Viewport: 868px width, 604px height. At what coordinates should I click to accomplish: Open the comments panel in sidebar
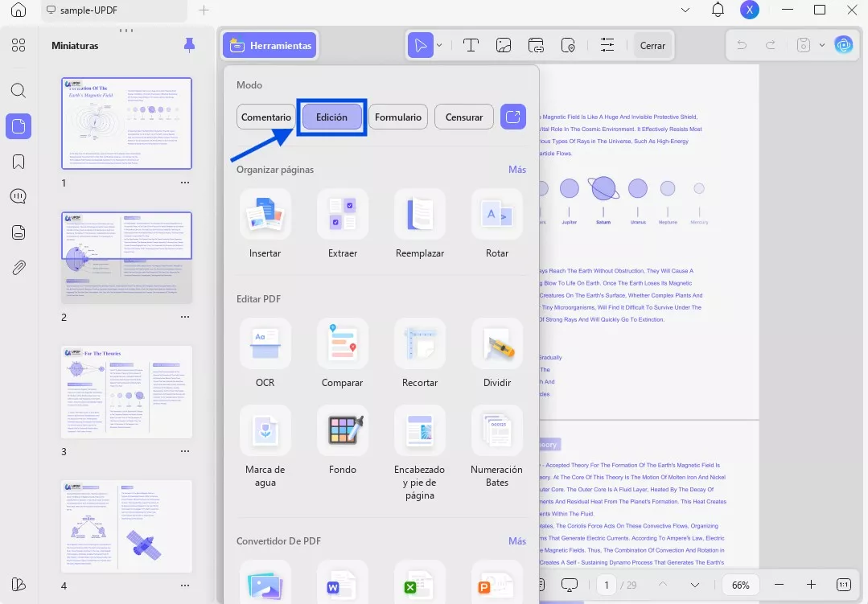coord(19,196)
